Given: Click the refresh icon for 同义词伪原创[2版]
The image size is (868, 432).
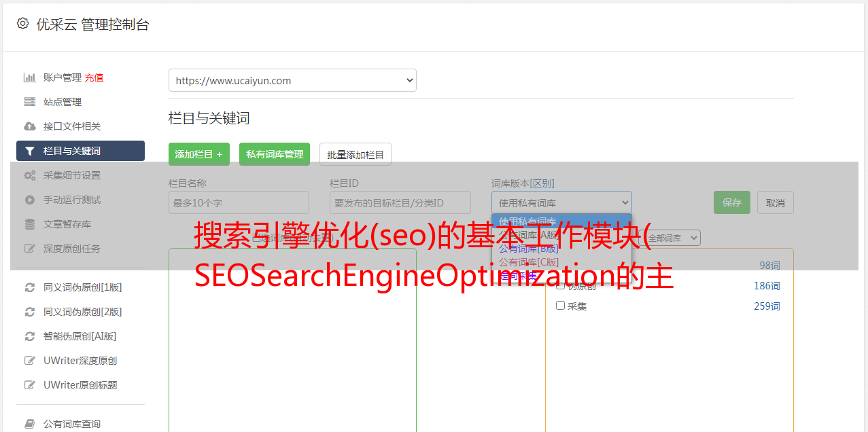Looking at the screenshot, I should 29,312.
